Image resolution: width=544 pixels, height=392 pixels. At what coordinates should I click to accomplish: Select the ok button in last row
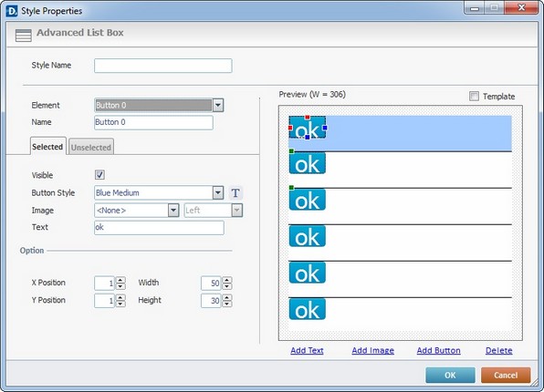(308, 309)
